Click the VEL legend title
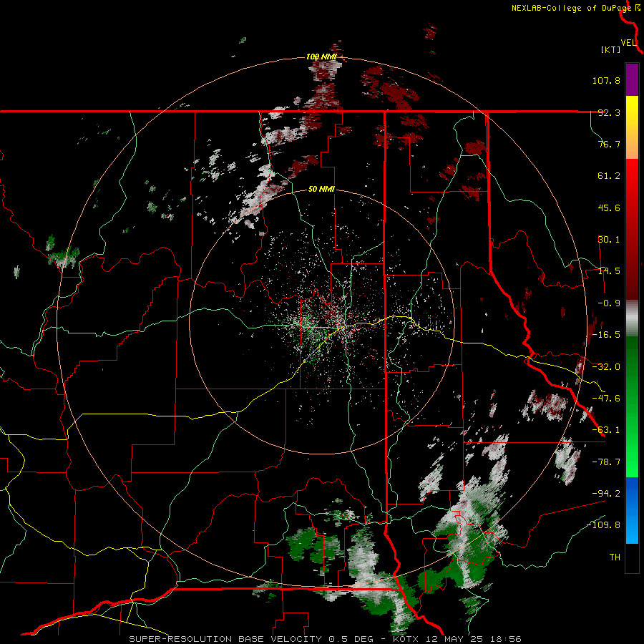This screenshot has height=644, width=644. [x=628, y=43]
